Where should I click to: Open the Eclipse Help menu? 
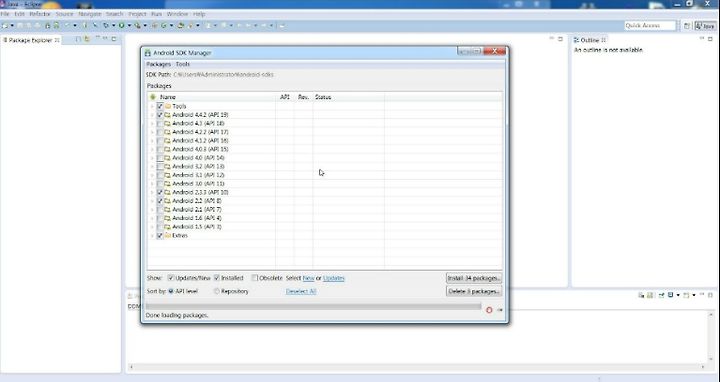[x=199, y=14]
